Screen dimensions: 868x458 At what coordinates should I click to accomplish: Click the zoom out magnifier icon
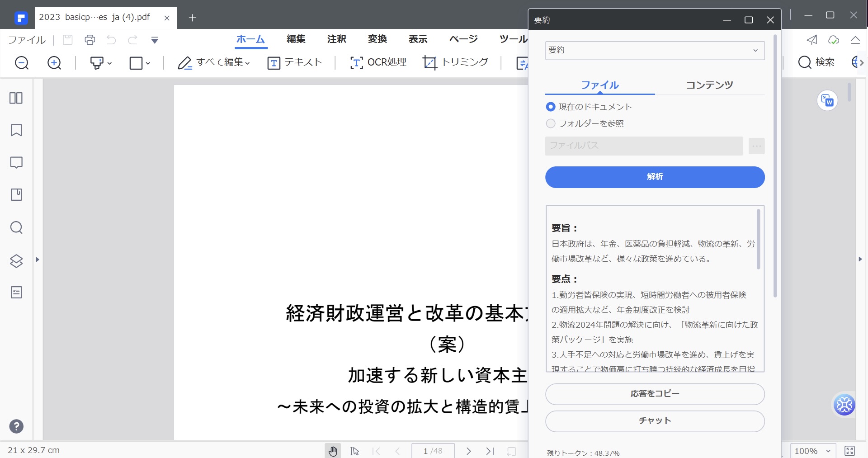point(22,63)
